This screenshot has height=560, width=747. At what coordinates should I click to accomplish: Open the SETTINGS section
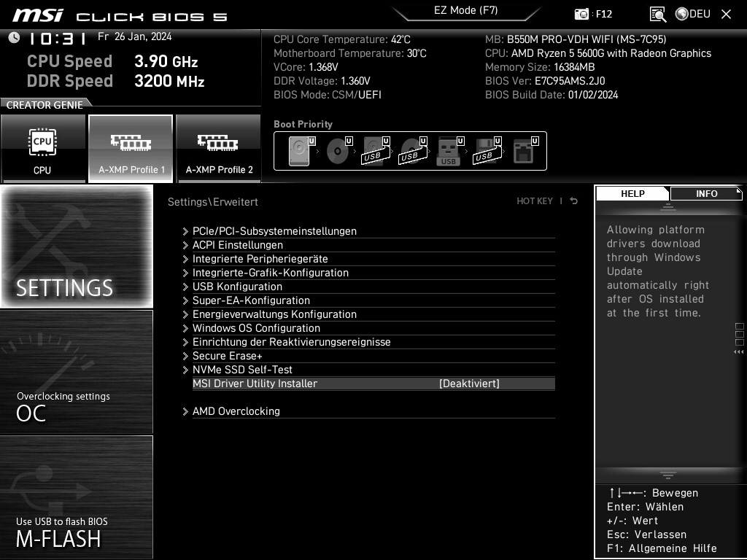pos(77,246)
